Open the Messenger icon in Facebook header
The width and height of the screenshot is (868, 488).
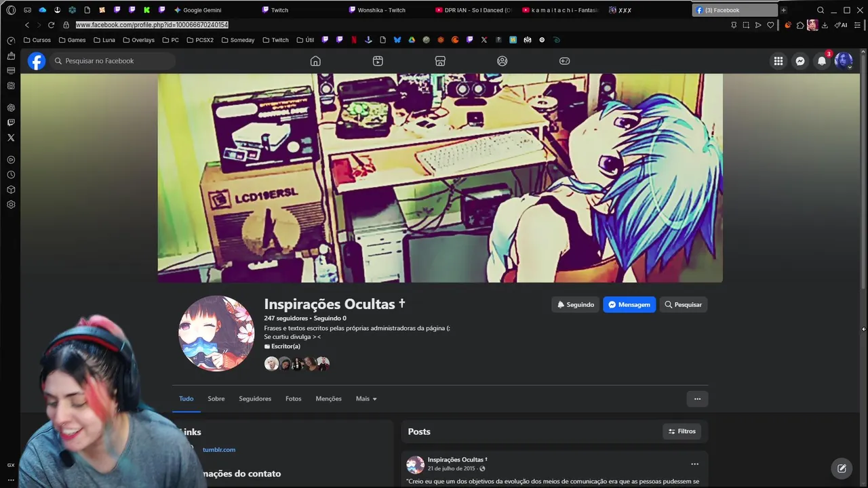point(800,61)
